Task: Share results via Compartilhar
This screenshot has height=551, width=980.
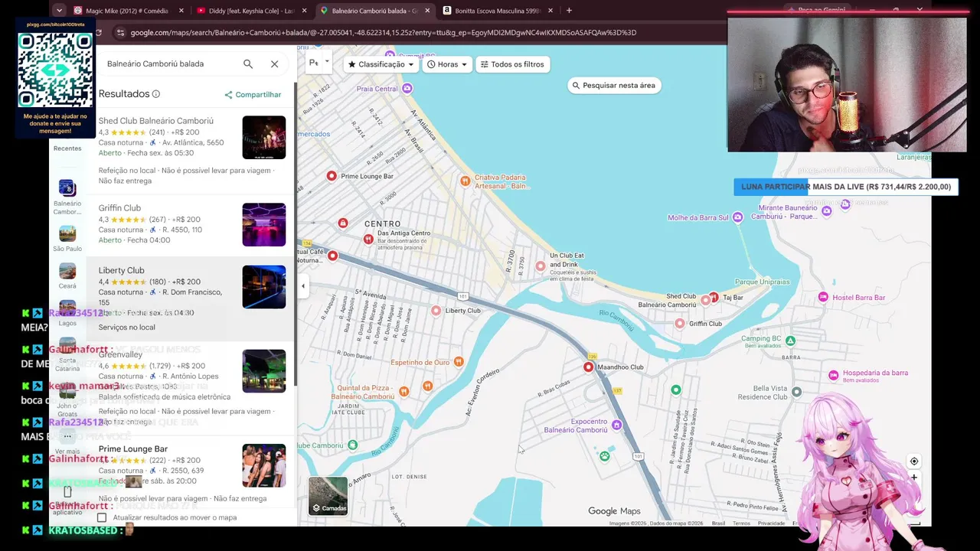Action: (x=253, y=95)
